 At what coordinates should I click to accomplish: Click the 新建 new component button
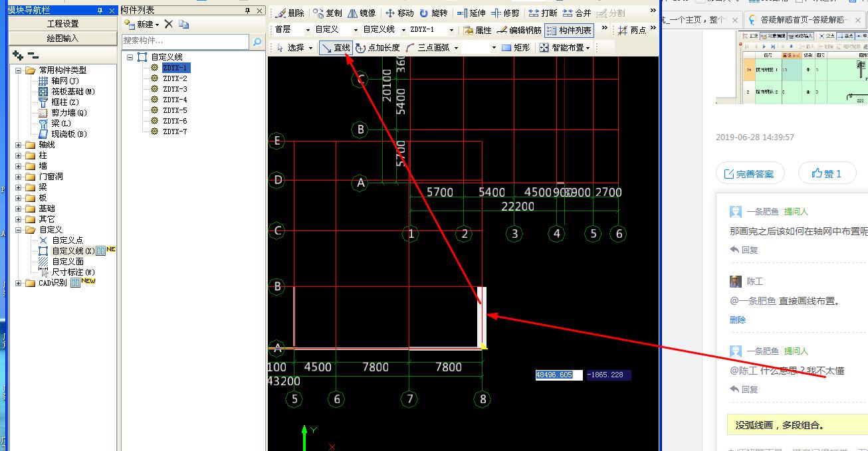(x=142, y=24)
